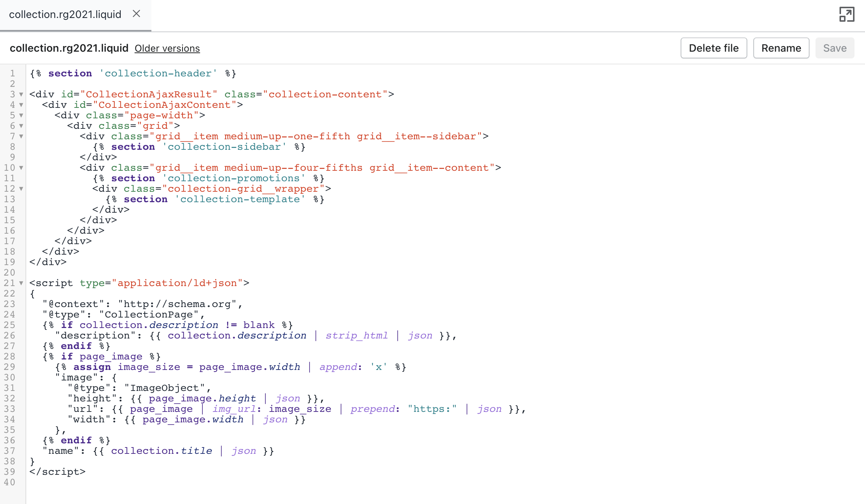
Task: Collapse the sidebar div fold at line 7
Action: point(21,136)
